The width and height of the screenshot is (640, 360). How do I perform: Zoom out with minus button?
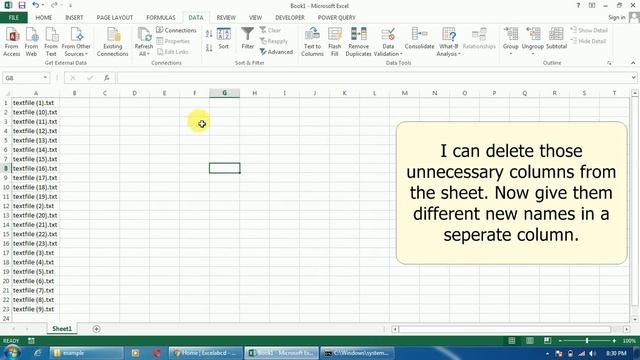pyautogui.click(x=560, y=340)
